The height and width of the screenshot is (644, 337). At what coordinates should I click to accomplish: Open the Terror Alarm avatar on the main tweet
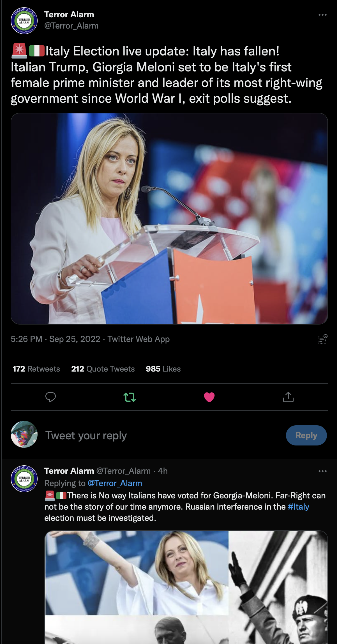[24, 21]
